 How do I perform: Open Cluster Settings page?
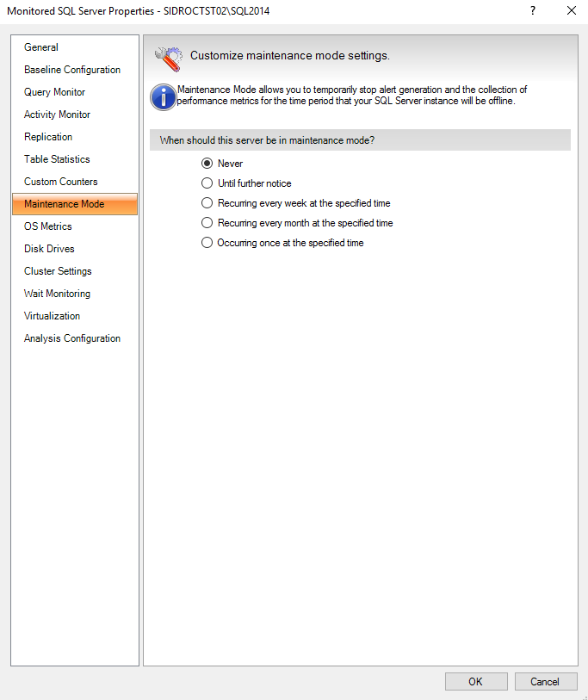pos(58,271)
